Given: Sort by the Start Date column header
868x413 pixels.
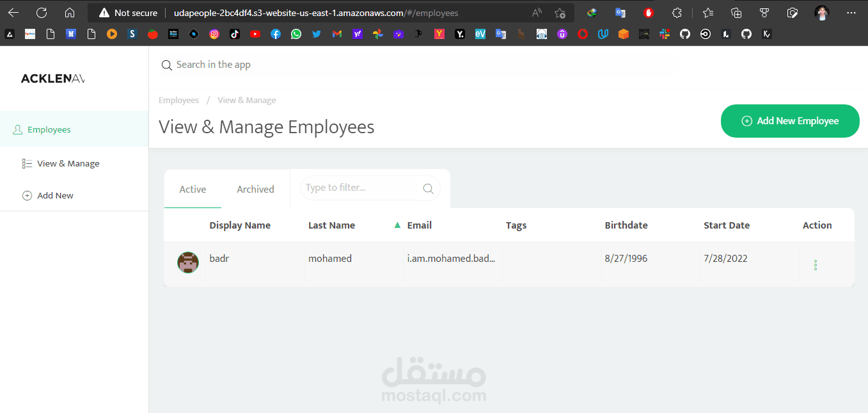Looking at the screenshot, I should 727,225.
